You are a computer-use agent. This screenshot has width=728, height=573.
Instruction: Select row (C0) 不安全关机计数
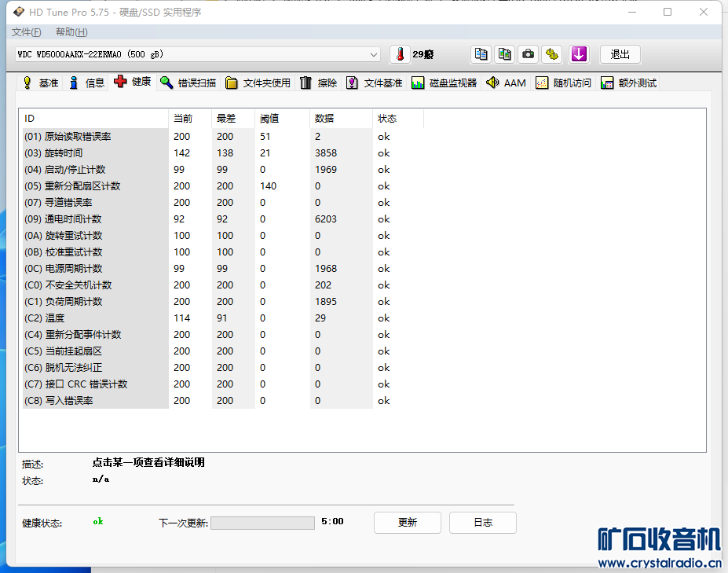tap(223, 285)
